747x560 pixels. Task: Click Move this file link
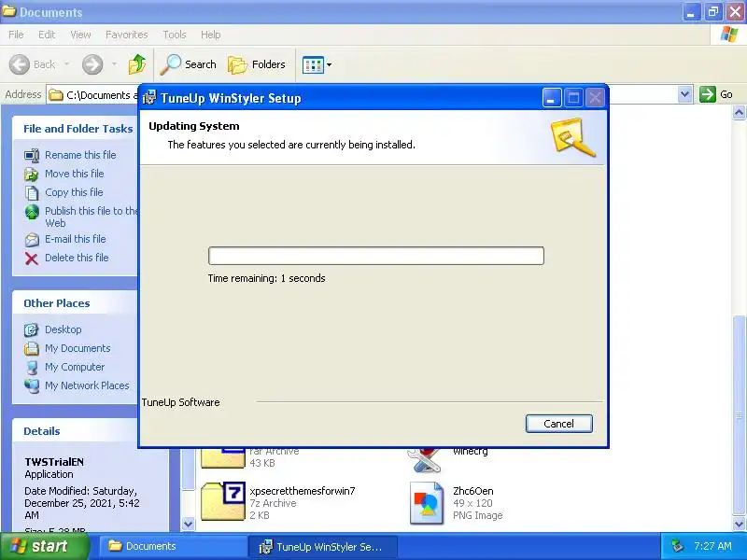click(75, 174)
